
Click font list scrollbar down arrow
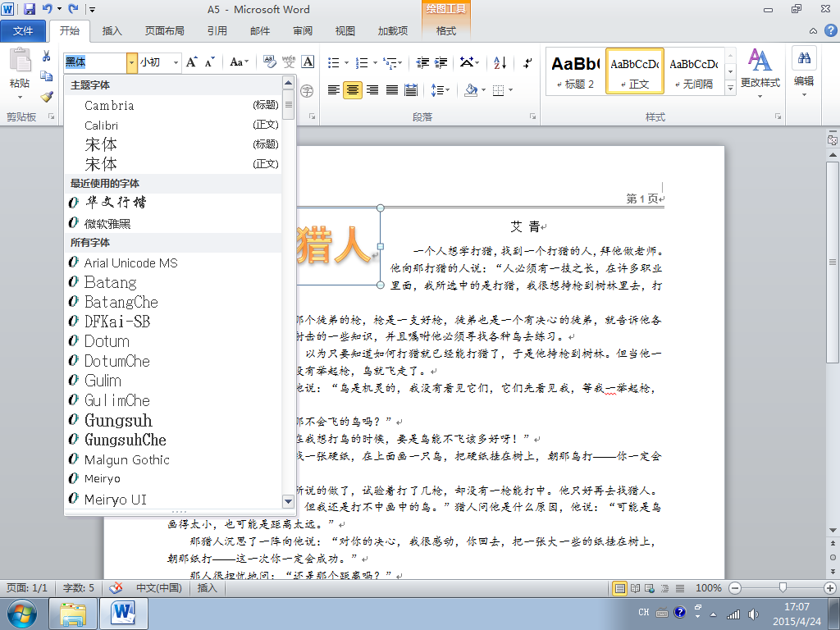point(288,502)
